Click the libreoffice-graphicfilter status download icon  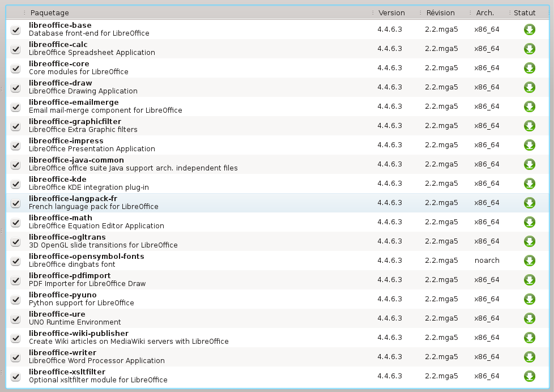click(529, 126)
